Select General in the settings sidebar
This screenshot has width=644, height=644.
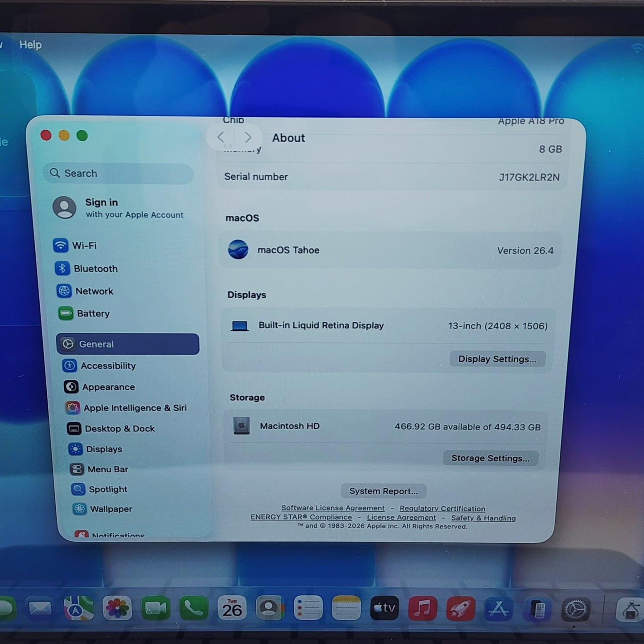[127, 344]
